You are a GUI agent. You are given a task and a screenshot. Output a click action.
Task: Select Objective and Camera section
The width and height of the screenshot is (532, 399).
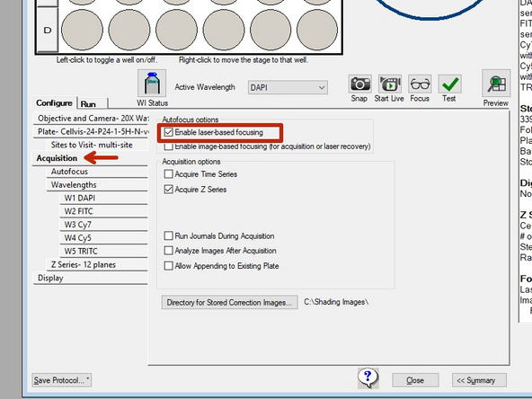(91, 118)
